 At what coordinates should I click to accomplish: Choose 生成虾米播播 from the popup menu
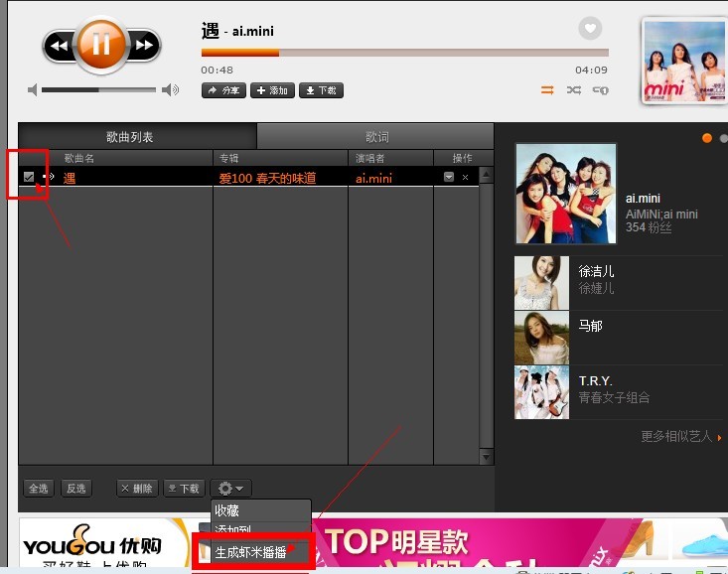(253, 552)
